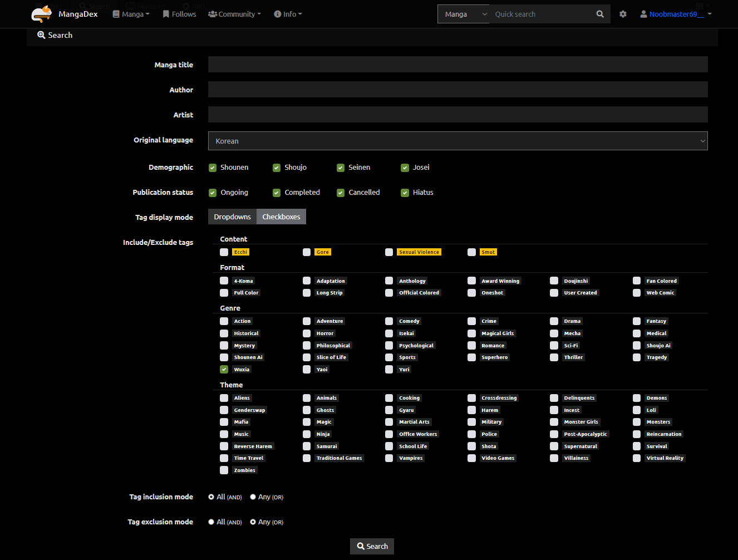The height and width of the screenshot is (560, 738).
Task: Open the Manga navigation menu
Action: pos(131,14)
